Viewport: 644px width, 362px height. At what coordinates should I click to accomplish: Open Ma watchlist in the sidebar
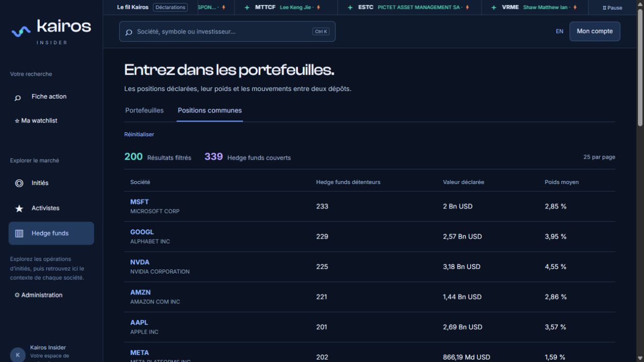(36, 120)
